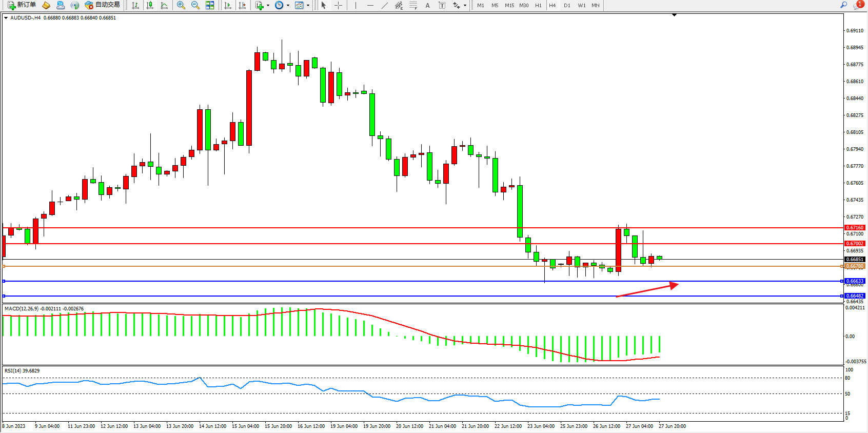Screen dimensions: 868x433
Task: Switch chart to bar chart display
Action: tap(135, 5)
